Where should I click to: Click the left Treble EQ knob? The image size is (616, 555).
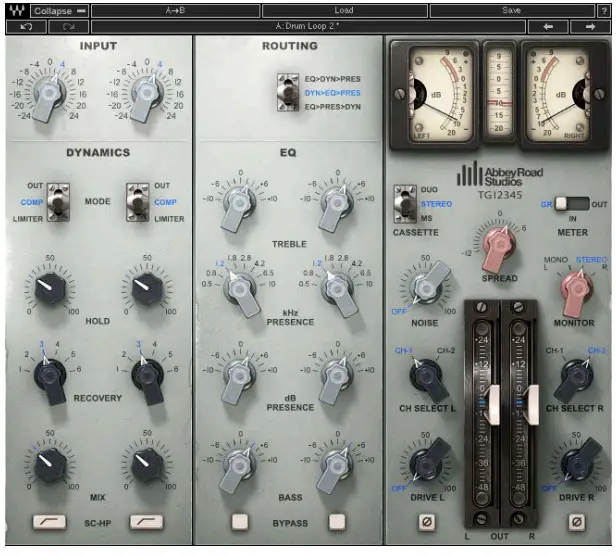click(x=239, y=205)
